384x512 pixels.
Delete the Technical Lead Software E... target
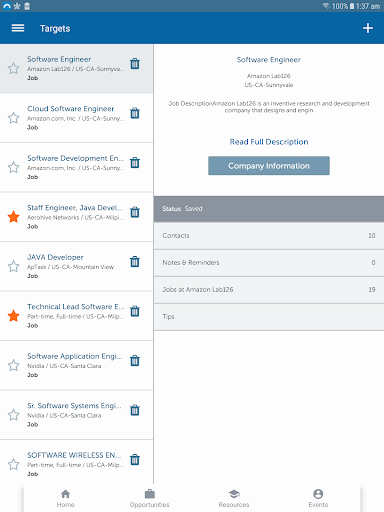point(135,311)
